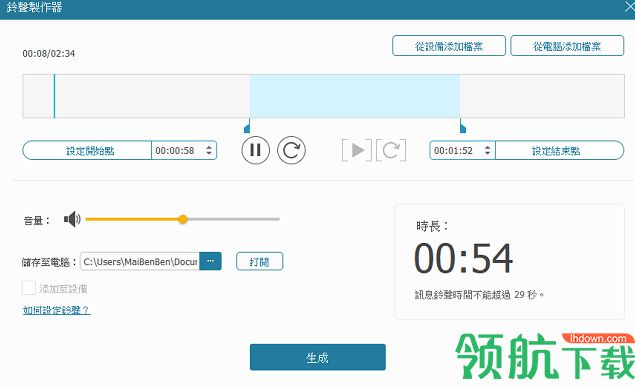Pause playback with the pause button

coord(255,150)
